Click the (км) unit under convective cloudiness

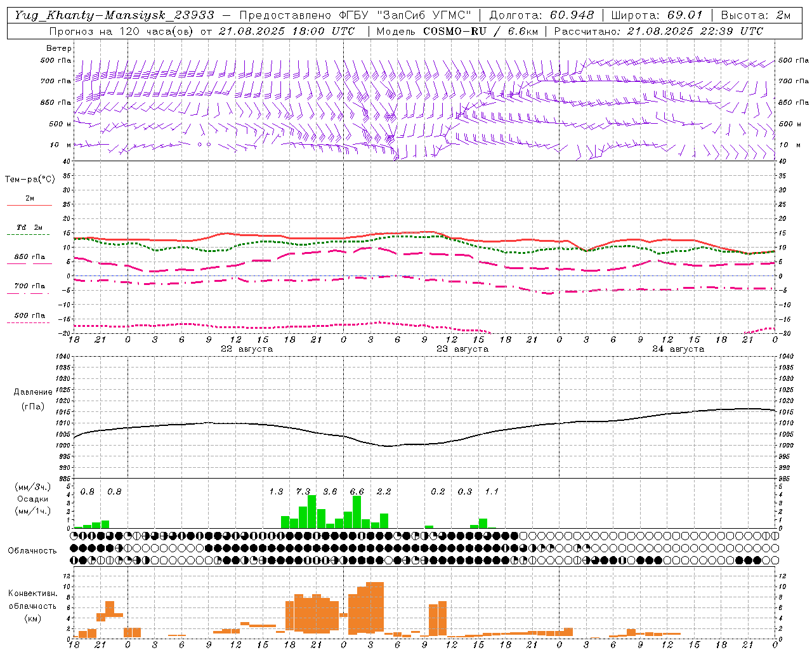point(32,618)
